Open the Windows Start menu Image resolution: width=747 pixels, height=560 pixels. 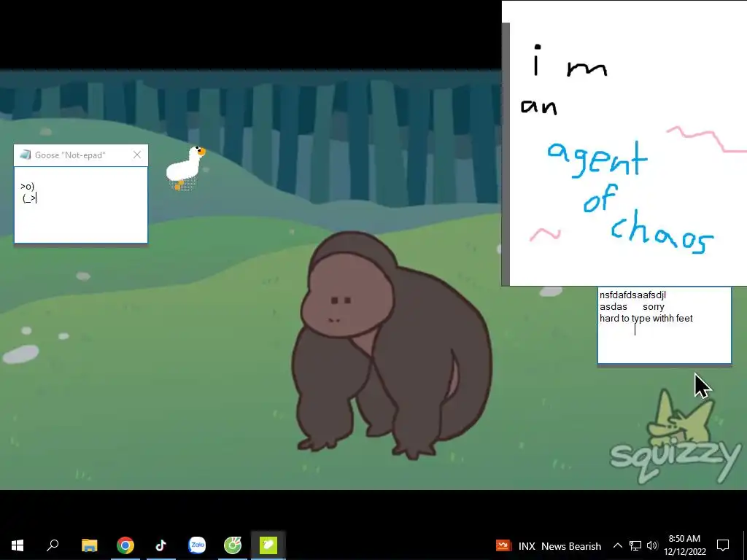tap(18, 545)
